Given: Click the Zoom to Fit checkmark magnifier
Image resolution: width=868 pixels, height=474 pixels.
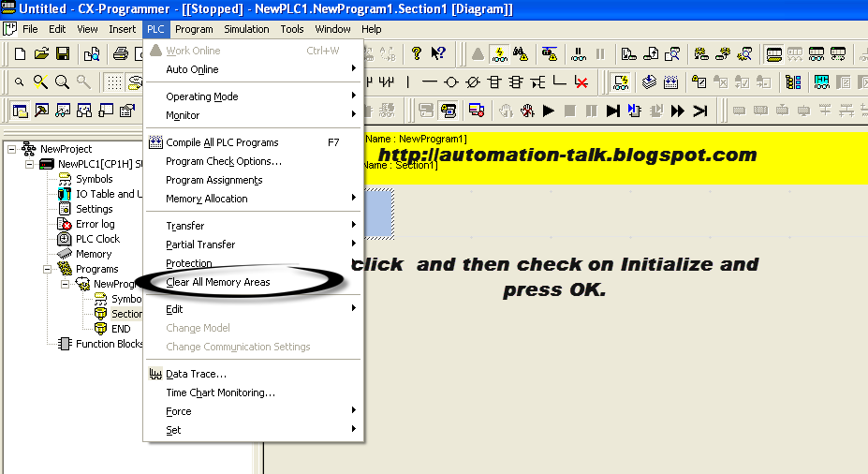Looking at the screenshot, I should click(40, 82).
